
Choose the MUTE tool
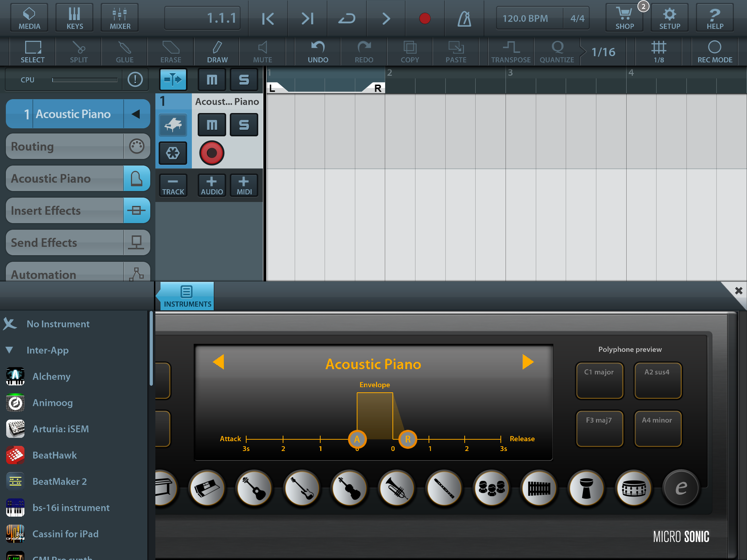(x=263, y=51)
